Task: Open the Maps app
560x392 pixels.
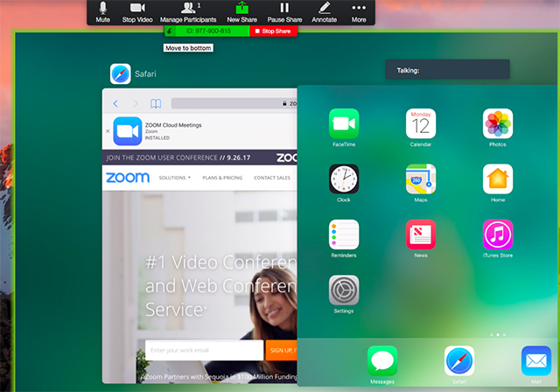Action: pos(421,178)
